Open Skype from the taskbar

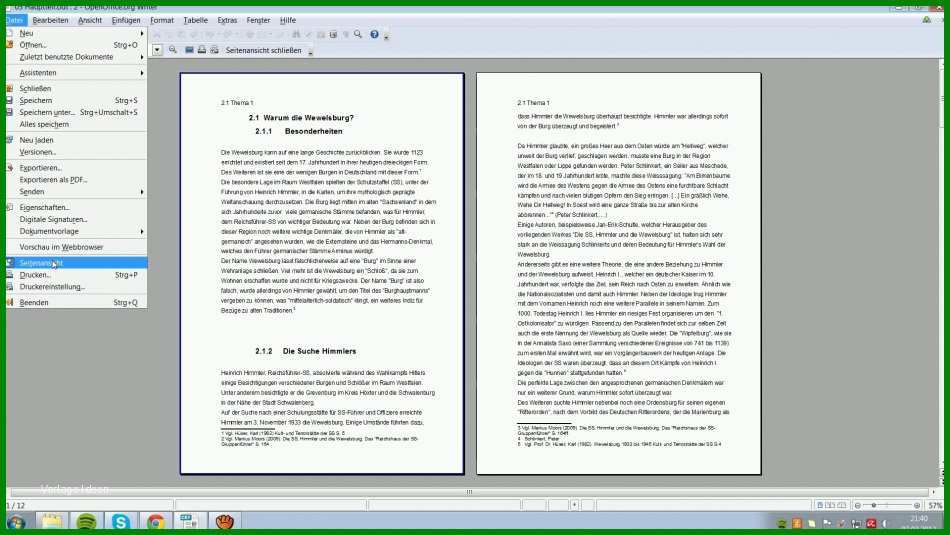tap(121, 521)
